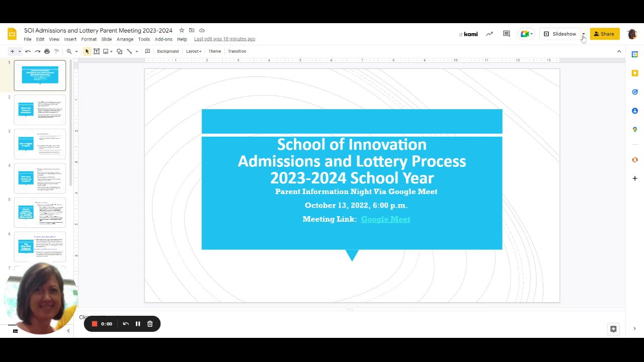The width and height of the screenshot is (644, 362).
Task: Select the Paint format tool
Action: tap(56, 51)
